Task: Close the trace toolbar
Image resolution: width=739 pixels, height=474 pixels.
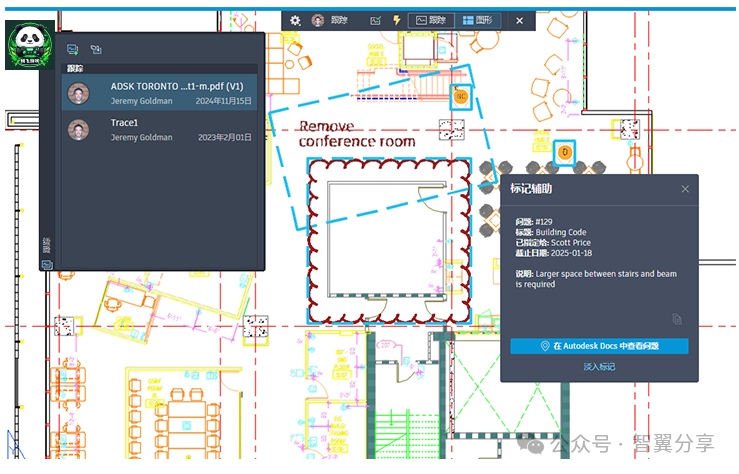Action: pyautogui.click(x=519, y=20)
